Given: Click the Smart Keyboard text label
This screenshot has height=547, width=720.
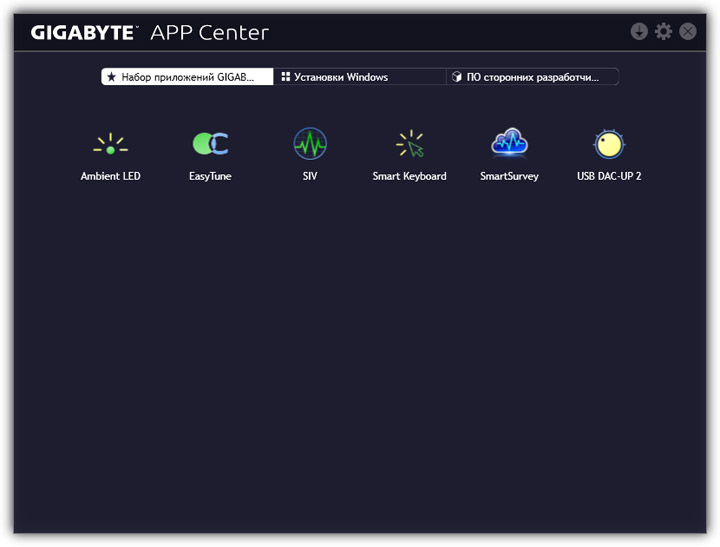Looking at the screenshot, I should 409,177.
